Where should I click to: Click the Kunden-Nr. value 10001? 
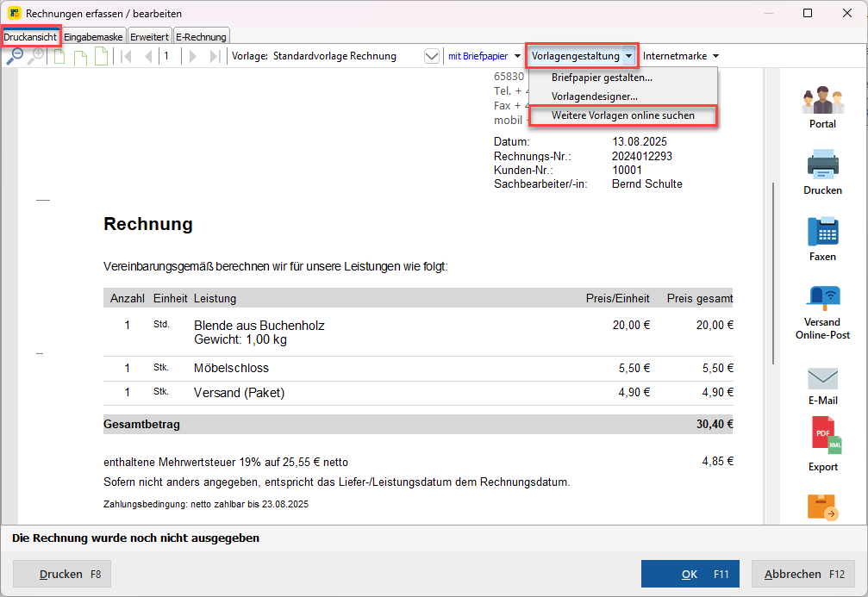[x=627, y=171]
